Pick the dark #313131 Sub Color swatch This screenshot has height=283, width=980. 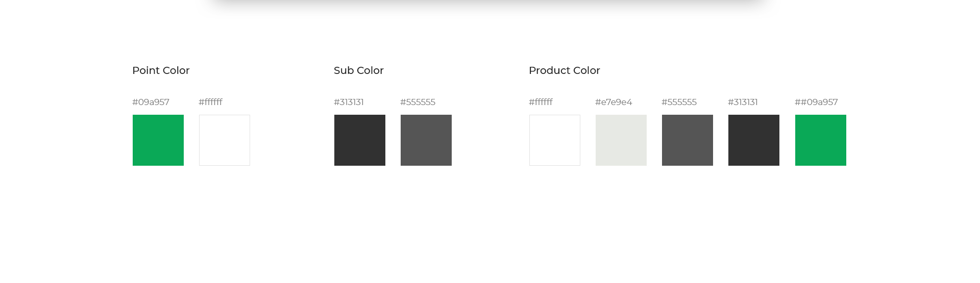(360, 140)
